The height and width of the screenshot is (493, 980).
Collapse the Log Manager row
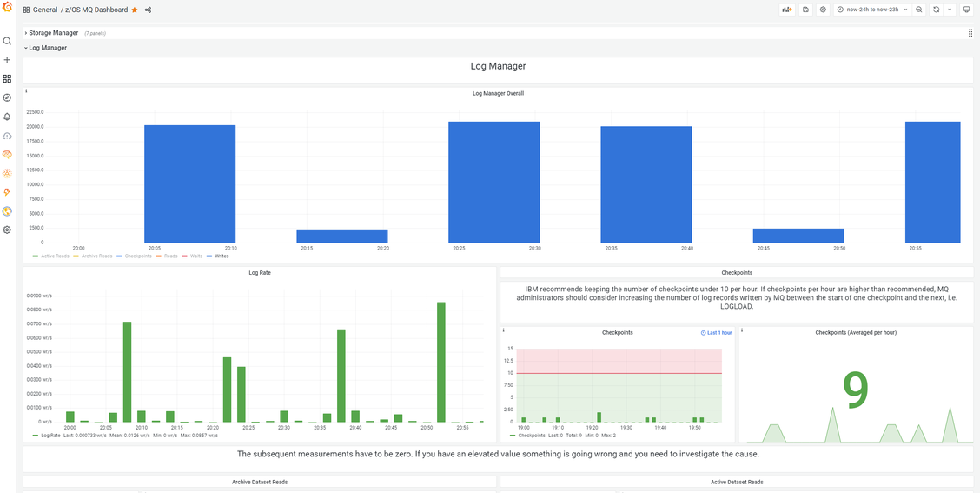point(46,48)
